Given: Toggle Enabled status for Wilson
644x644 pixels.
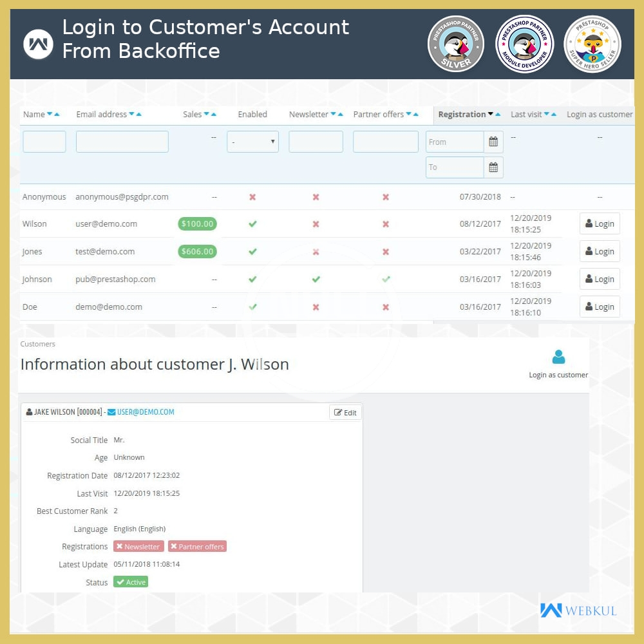Looking at the screenshot, I should (x=252, y=224).
